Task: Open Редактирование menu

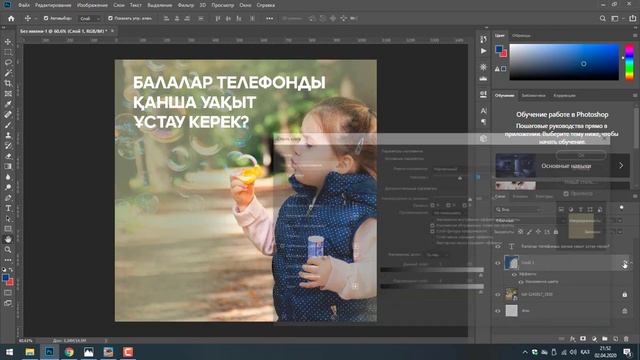Action: click(53, 5)
